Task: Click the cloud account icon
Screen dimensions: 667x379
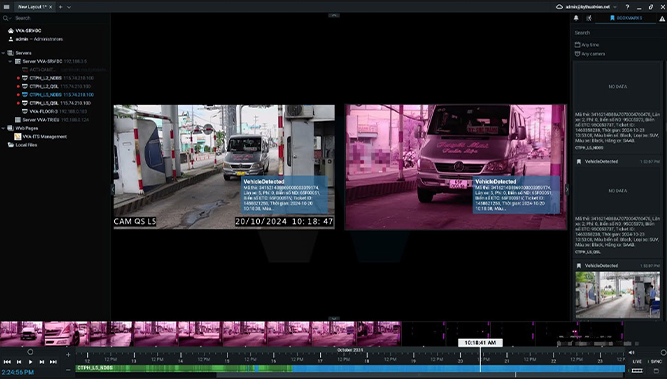Action: [x=560, y=7]
